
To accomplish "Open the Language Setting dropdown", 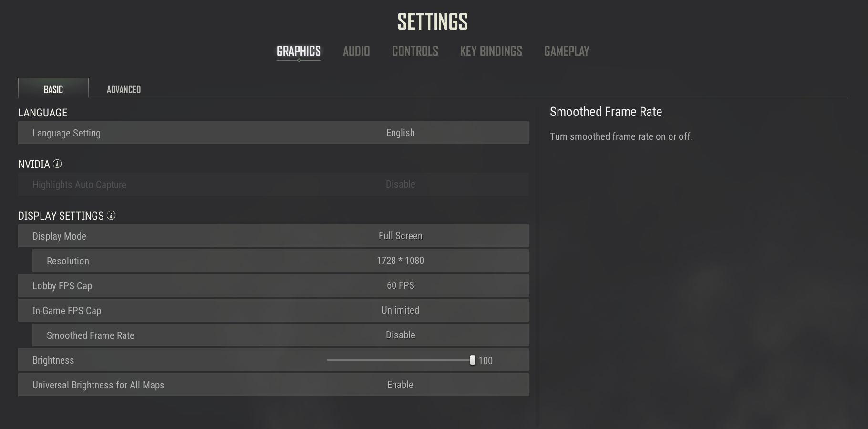I will (x=273, y=133).
